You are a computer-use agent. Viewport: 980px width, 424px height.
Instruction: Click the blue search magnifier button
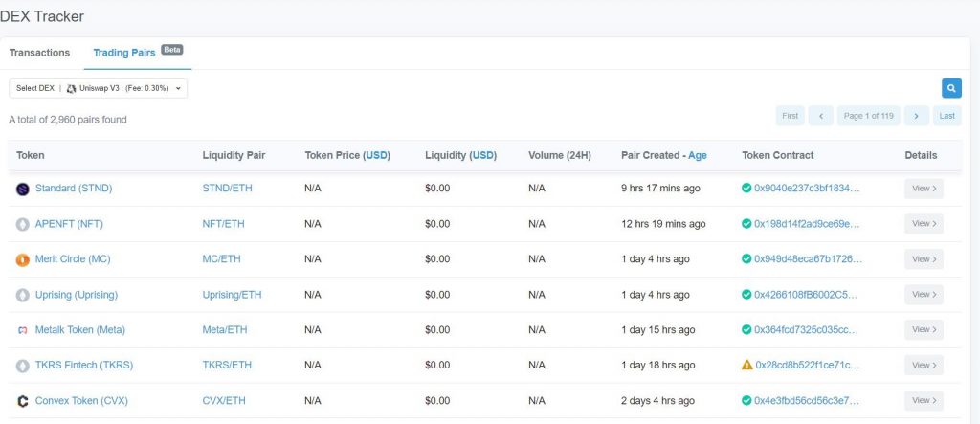tap(951, 88)
